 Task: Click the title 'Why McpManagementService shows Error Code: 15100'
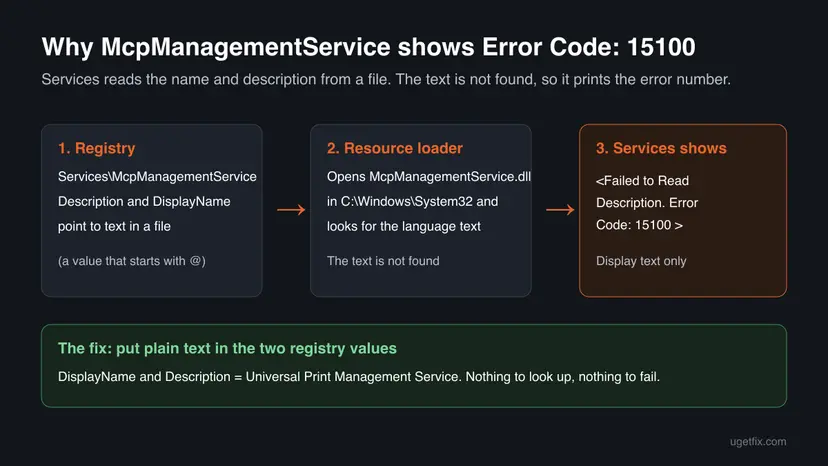click(369, 47)
